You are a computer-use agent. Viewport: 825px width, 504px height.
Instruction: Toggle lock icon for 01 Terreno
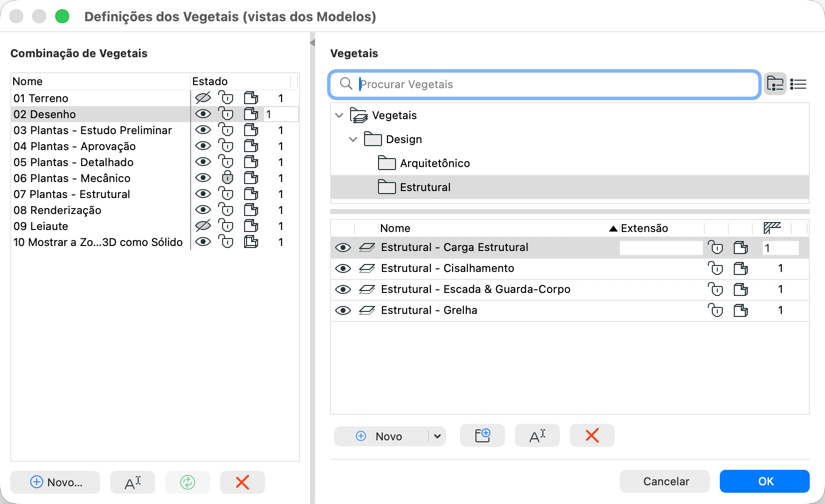point(226,98)
